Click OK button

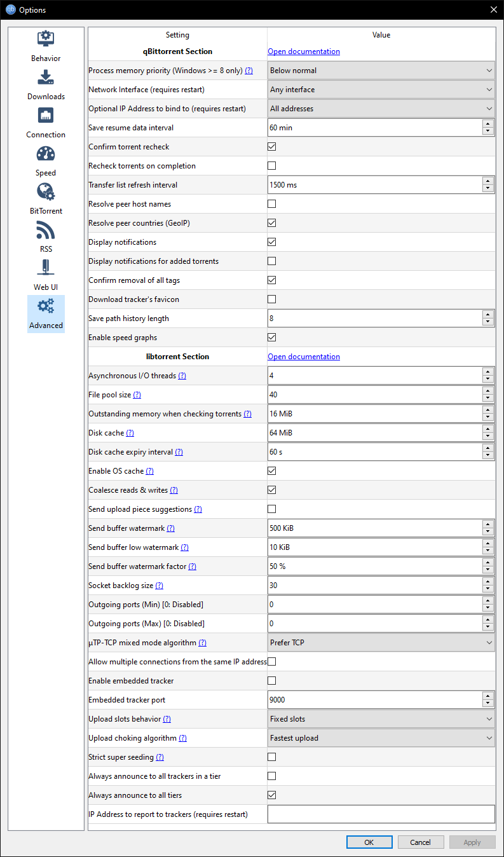coord(369,842)
